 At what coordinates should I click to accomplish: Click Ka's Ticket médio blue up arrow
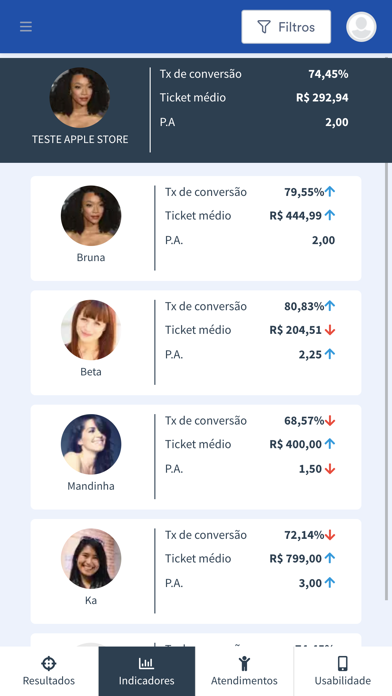click(x=330, y=558)
